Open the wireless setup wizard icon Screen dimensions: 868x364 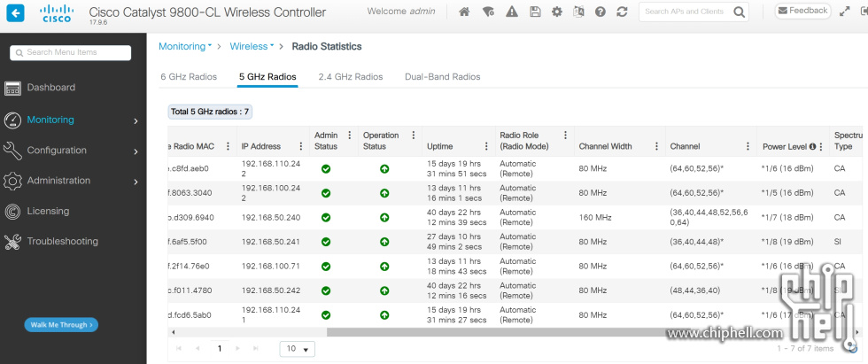[488, 12]
